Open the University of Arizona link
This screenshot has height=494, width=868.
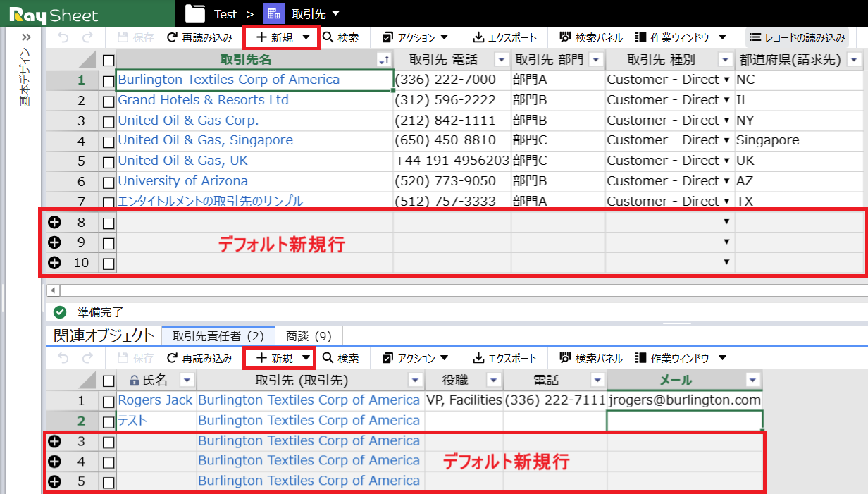[x=182, y=181]
